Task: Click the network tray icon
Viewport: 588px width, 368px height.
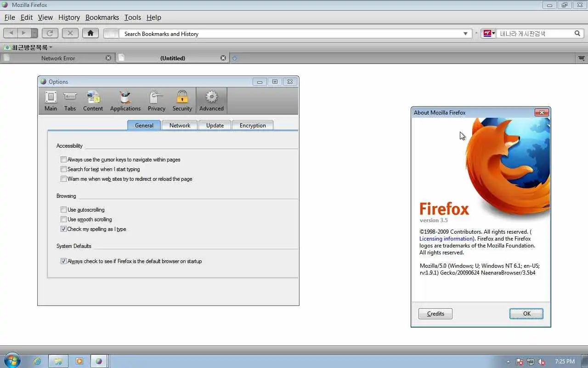Action: (531, 362)
